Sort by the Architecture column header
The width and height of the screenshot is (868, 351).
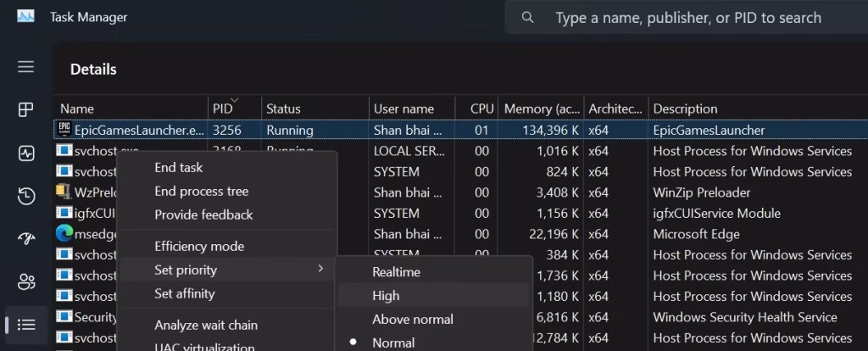click(x=615, y=109)
